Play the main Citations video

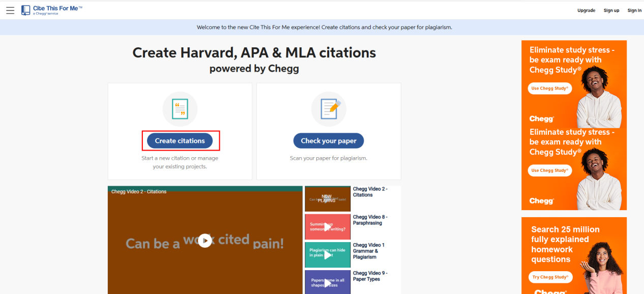coord(205,241)
